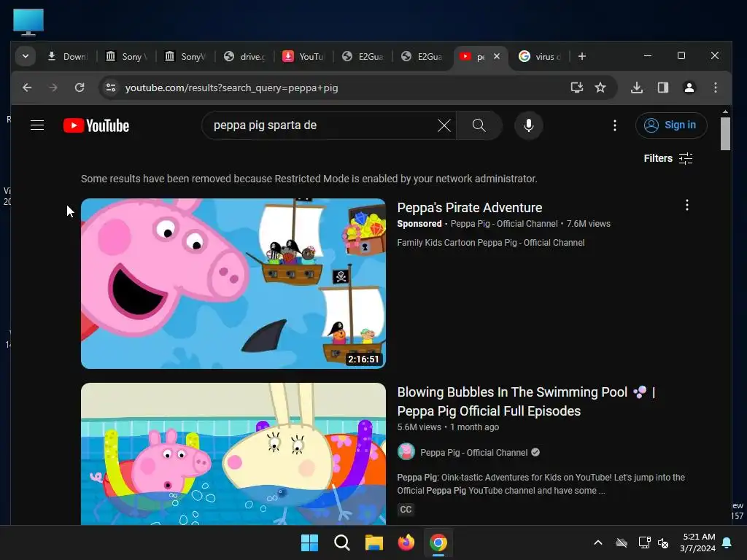Launch Firefox from the taskbar

coord(406,542)
